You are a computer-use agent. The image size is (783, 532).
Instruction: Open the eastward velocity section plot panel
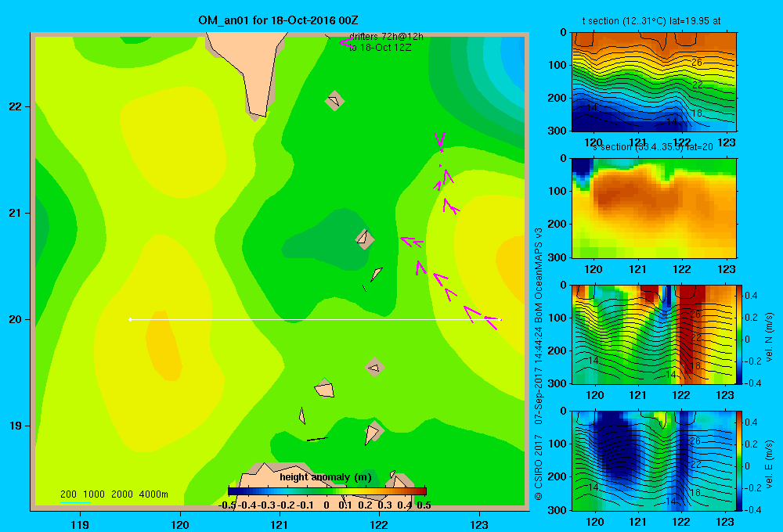pos(654,461)
